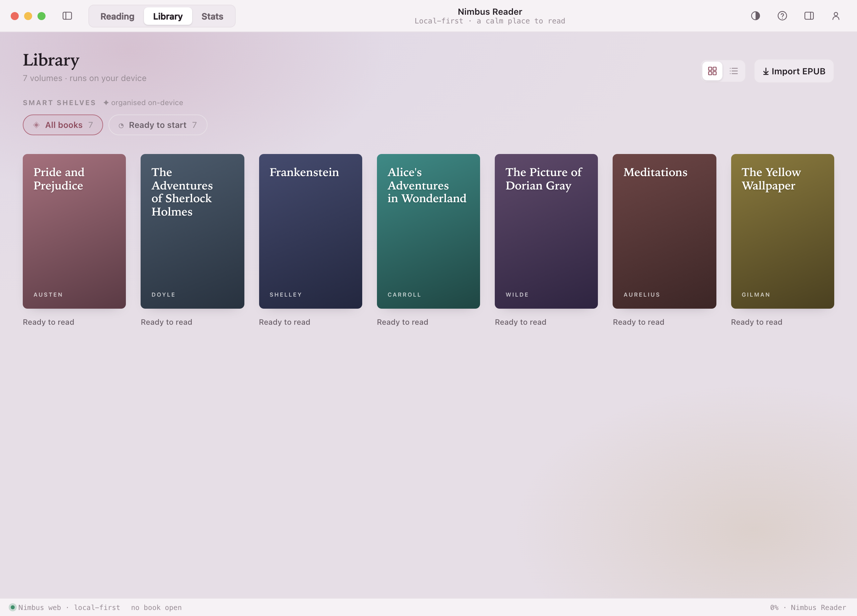Switch to grid view layout
The height and width of the screenshot is (616, 857).
point(712,71)
